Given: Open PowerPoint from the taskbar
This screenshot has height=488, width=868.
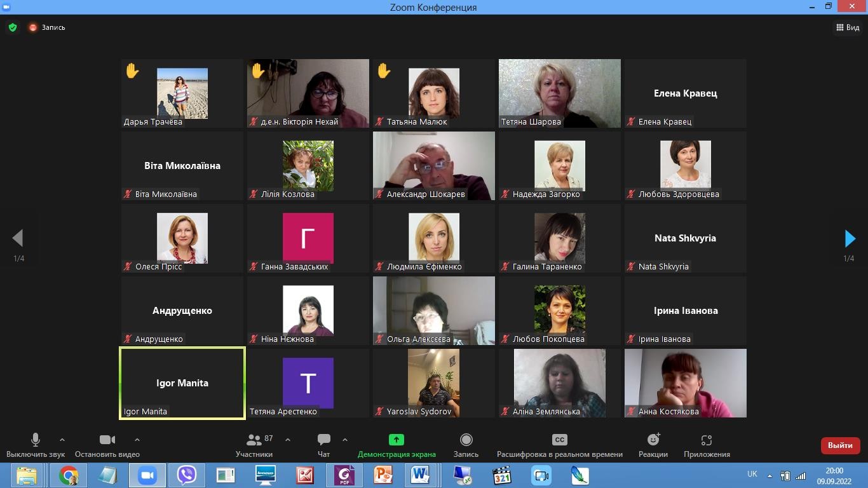Looking at the screenshot, I should [x=384, y=475].
